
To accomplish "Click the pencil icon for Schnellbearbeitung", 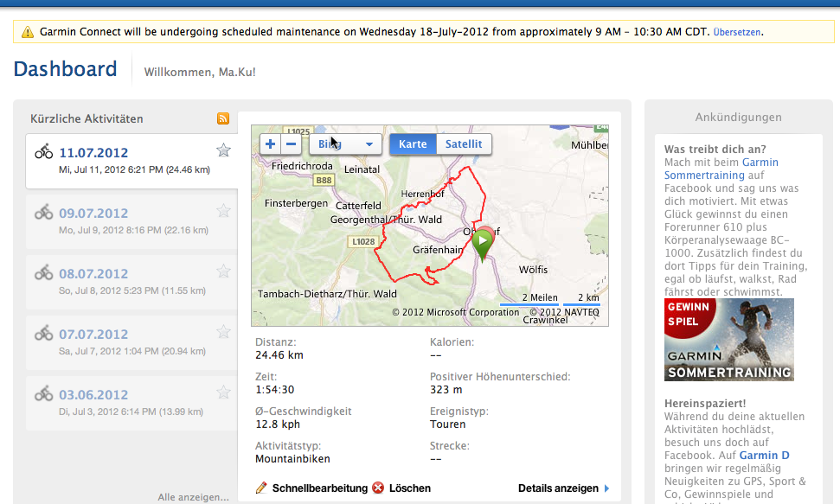I will tap(262, 488).
